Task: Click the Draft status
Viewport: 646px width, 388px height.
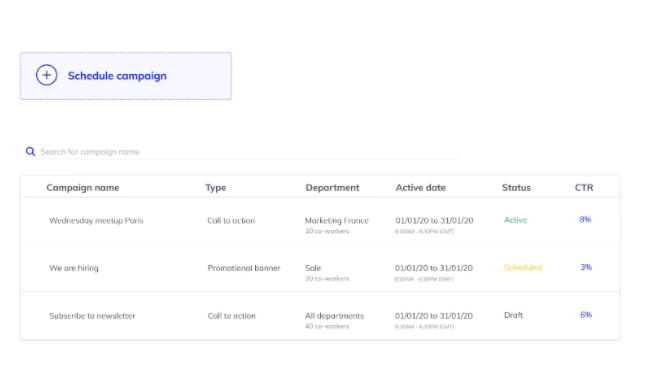Action: pos(513,315)
